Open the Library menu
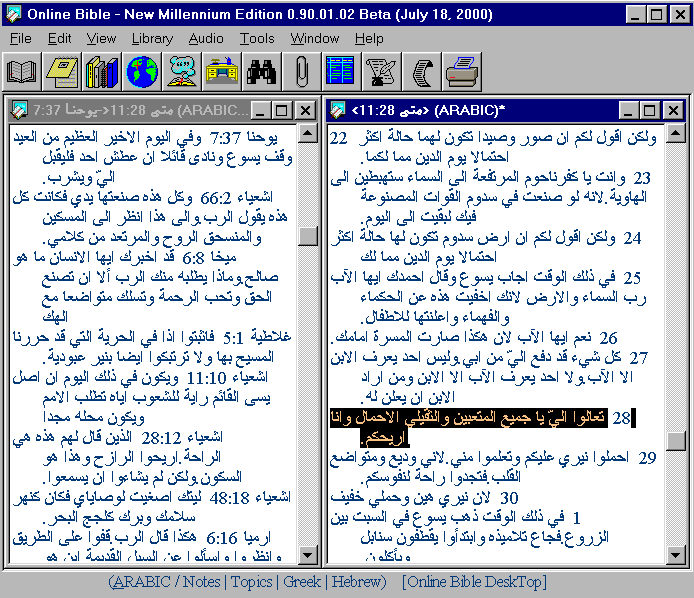This screenshot has height=598, width=694. (152, 39)
